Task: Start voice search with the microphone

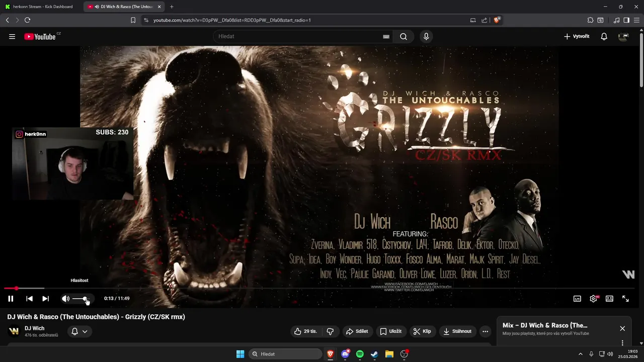Action: click(426, 37)
